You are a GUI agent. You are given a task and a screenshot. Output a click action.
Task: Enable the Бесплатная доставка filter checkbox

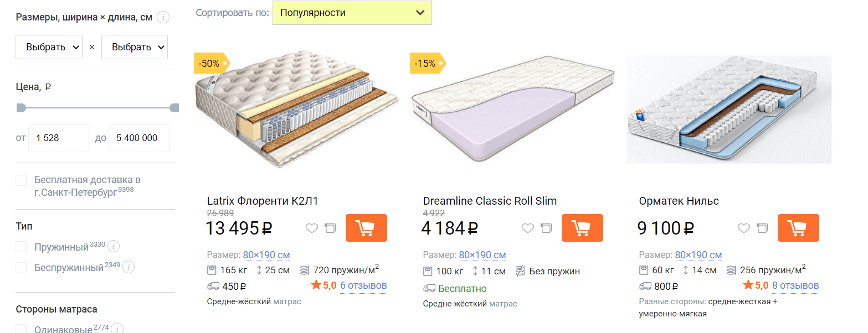(x=21, y=180)
